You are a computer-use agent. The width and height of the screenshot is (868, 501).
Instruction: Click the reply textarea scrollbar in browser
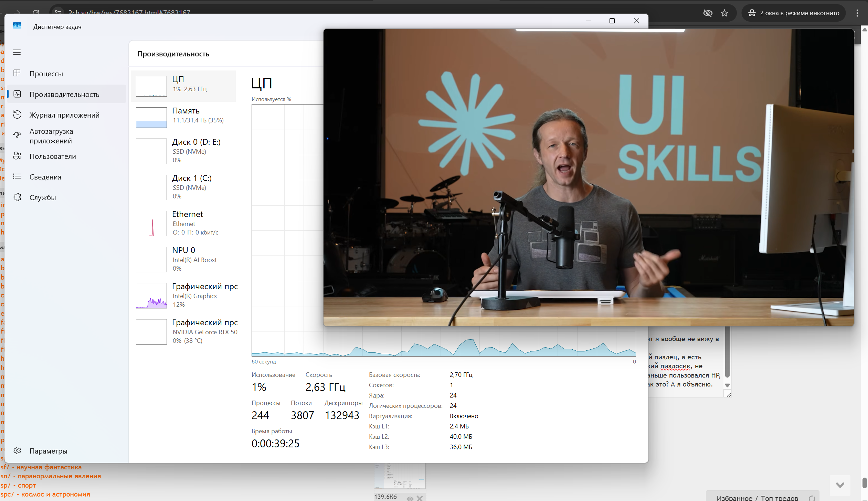[x=727, y=352]
